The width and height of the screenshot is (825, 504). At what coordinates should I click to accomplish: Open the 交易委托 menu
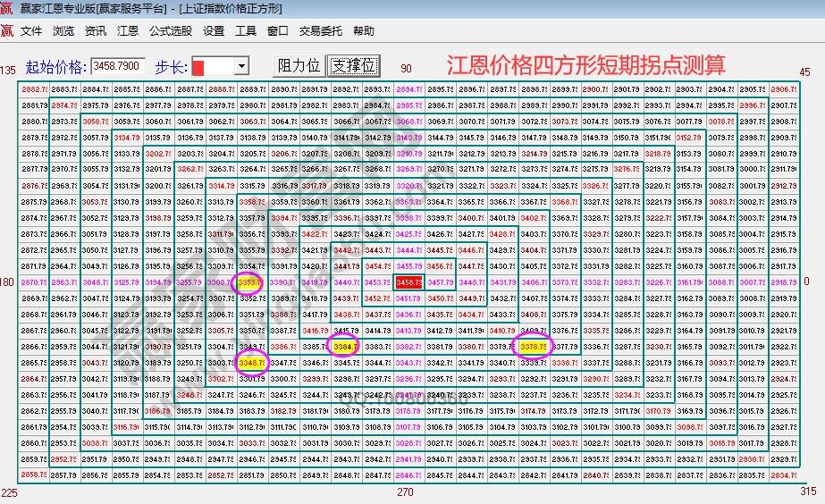(x=321, y=30)
